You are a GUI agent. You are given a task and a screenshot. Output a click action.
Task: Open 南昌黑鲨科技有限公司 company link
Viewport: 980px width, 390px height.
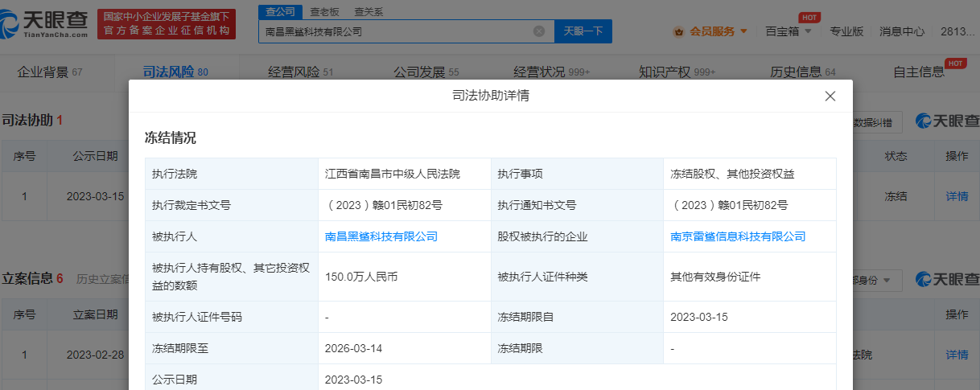(x=381, y=236)
